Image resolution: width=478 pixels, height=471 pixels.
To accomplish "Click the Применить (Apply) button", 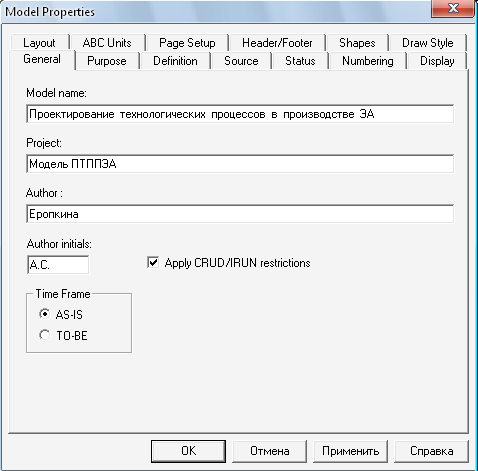I will pos(350,451).
